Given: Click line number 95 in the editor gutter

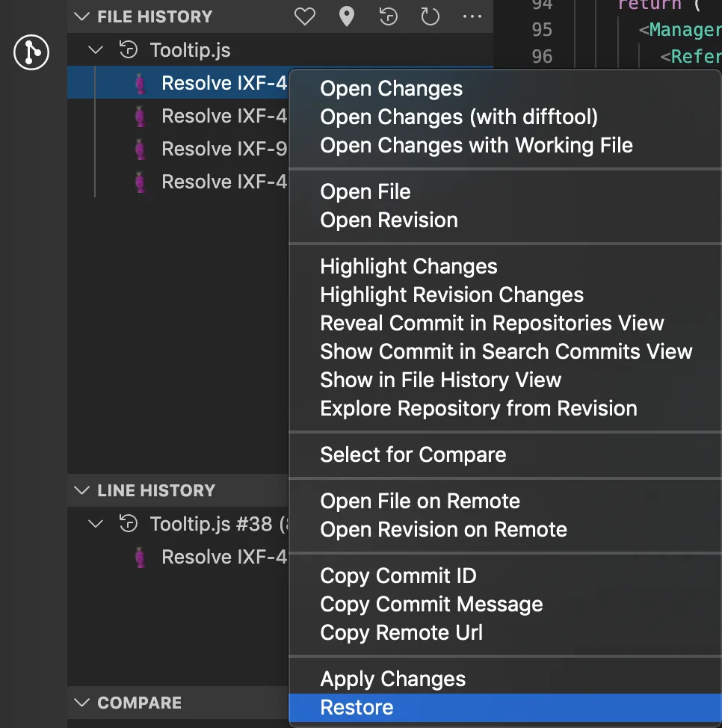Looking at the screenshot, I should coord(541,29).
